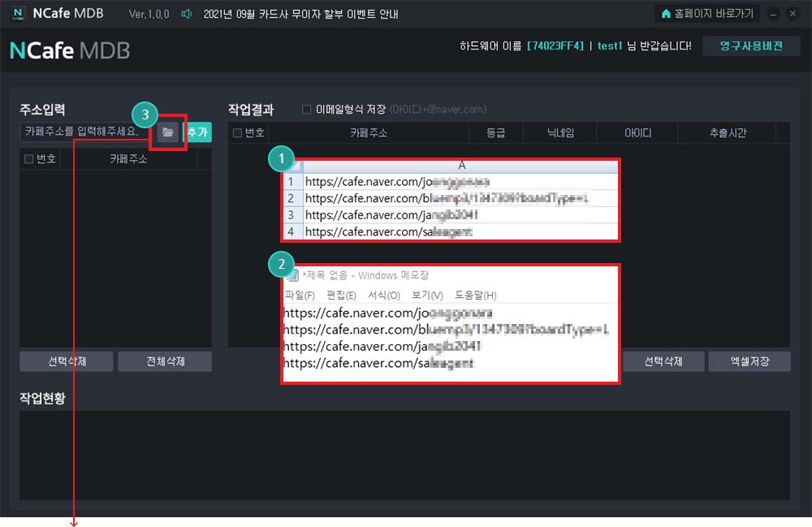Click the NCafe MDB logo icon in title bar
The image size is (812, 527).
click(x=19, y=14)
